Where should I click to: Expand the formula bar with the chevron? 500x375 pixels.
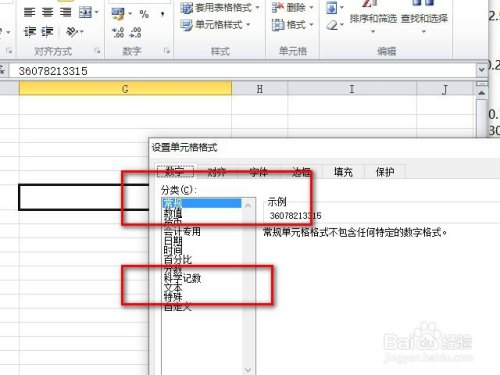481,70
